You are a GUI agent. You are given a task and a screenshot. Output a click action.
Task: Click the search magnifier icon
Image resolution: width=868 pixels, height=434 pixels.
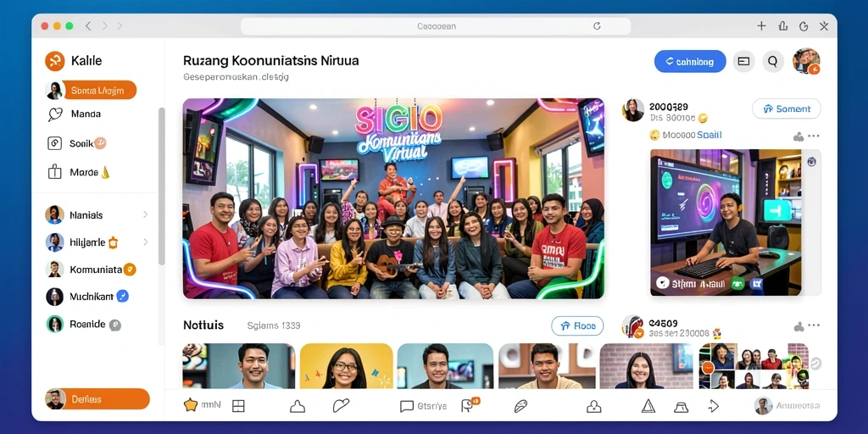tap(773, 61)
